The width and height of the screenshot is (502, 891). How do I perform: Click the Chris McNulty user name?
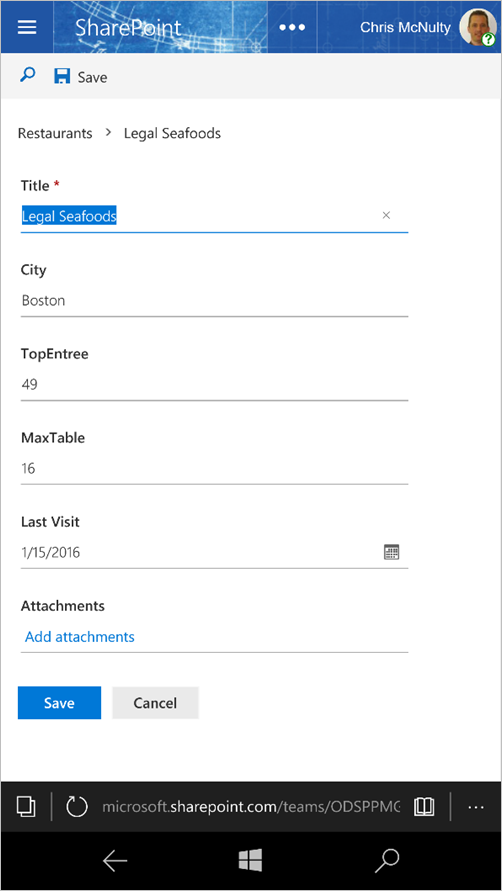pyautogui.click(x=405, y=27)
